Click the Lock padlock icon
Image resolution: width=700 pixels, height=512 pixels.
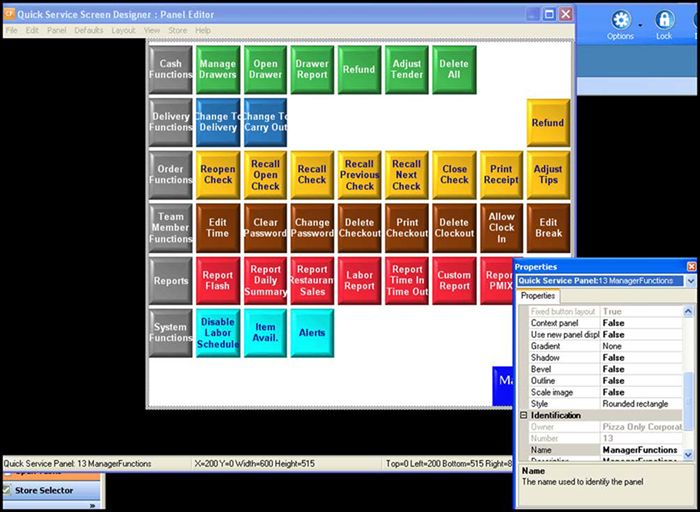click(x=664, y=20)
